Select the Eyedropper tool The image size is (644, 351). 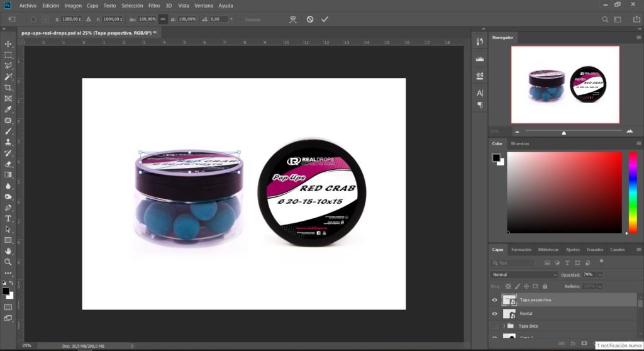pyautogui.click(x=8, y=109)
